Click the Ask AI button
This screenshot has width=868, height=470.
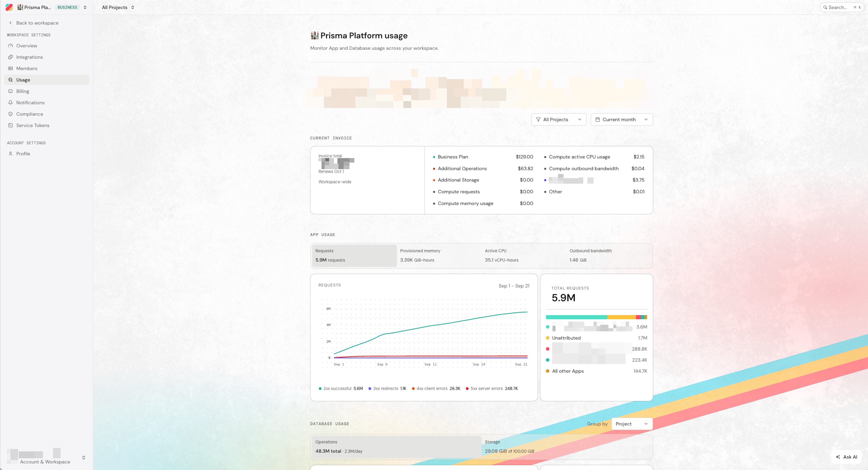pos(846,457)
